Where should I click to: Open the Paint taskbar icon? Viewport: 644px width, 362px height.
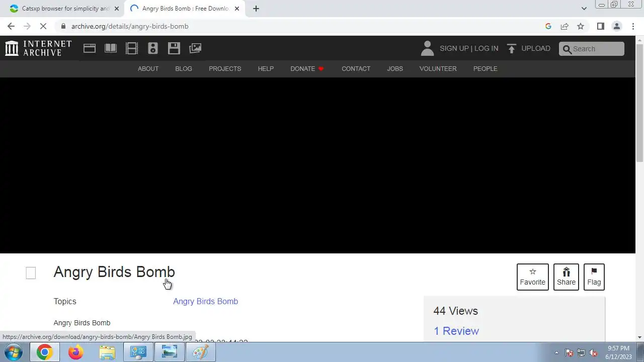point(200,352)
